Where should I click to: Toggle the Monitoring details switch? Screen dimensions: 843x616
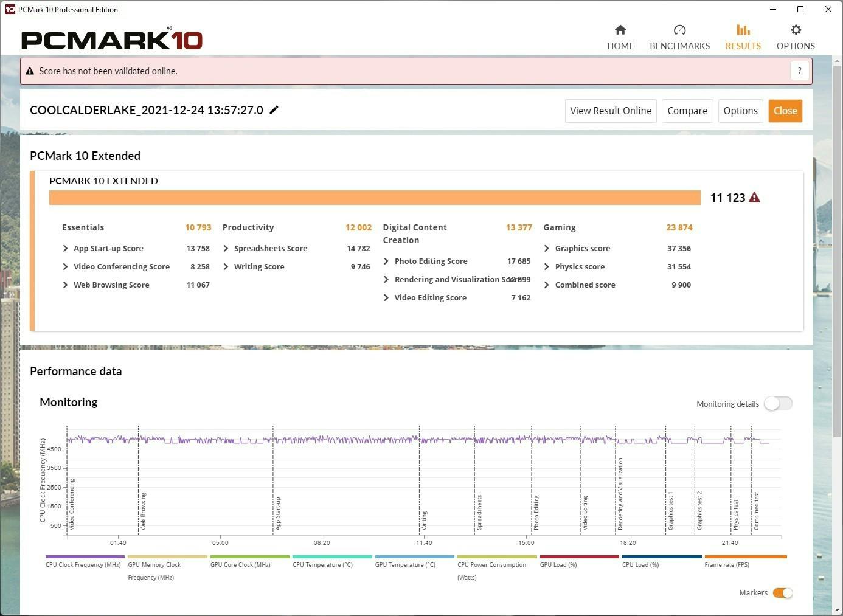778,404
